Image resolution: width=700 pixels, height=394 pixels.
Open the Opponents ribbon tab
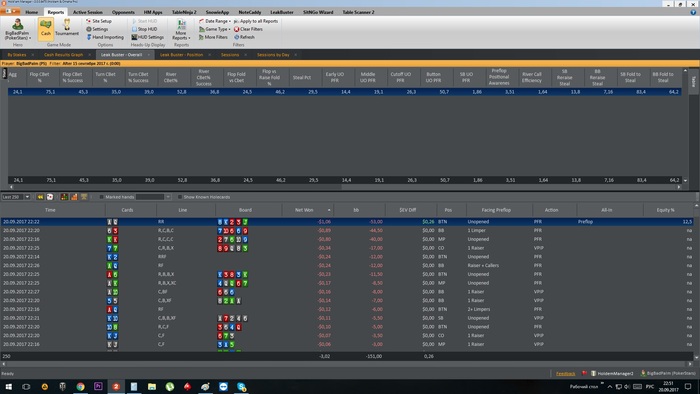pos(123,12)
